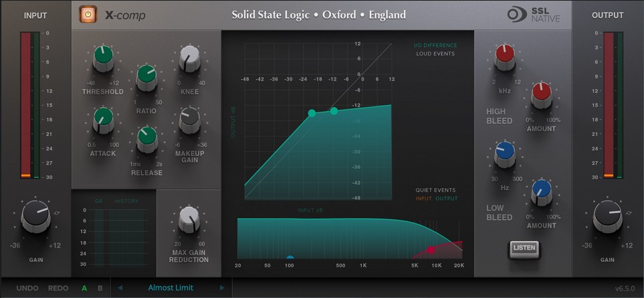Image resolution: width=644 pixels, height=298 pixels.
Task: Click the Max Gain Reduction knob
Action: 189,220
